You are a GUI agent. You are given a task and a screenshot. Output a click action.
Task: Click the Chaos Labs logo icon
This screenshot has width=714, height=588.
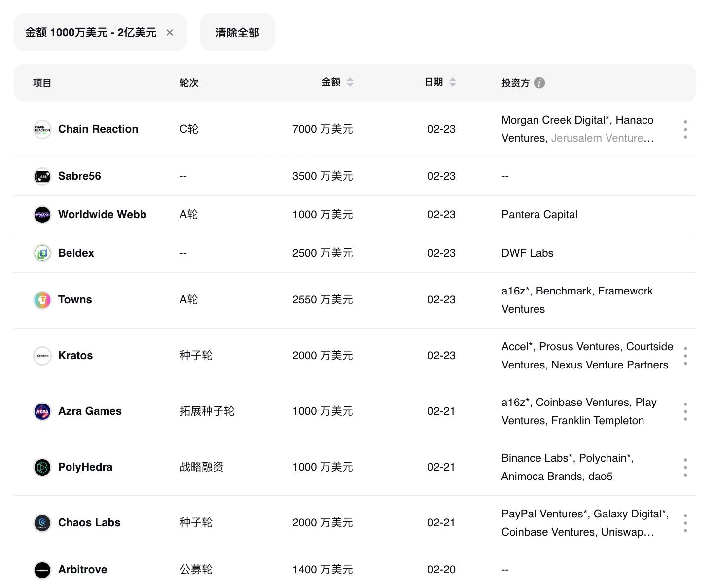(x=42, y=523)
